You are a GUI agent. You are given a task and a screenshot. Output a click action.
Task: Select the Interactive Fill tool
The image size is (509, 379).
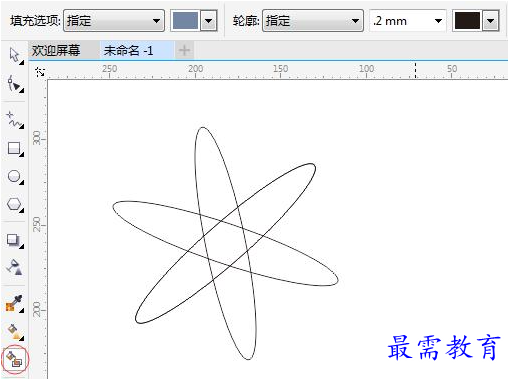(15, 332)
